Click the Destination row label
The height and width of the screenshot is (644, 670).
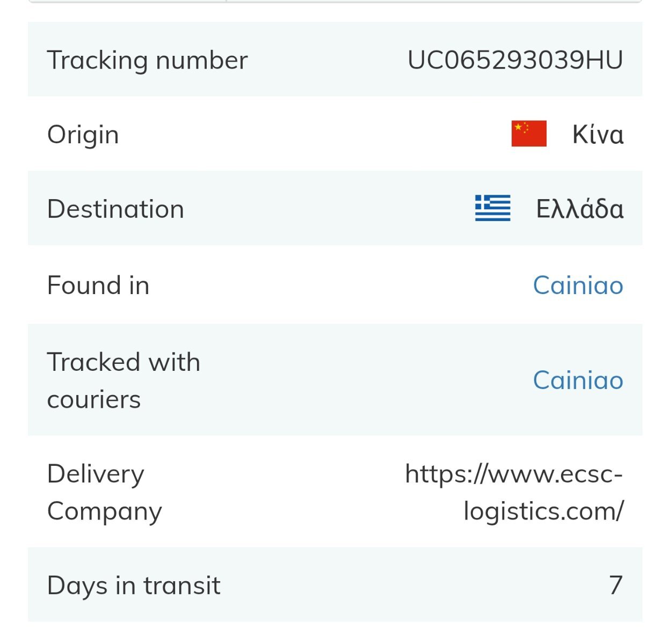pyautogui.click(x=116, y=209)
